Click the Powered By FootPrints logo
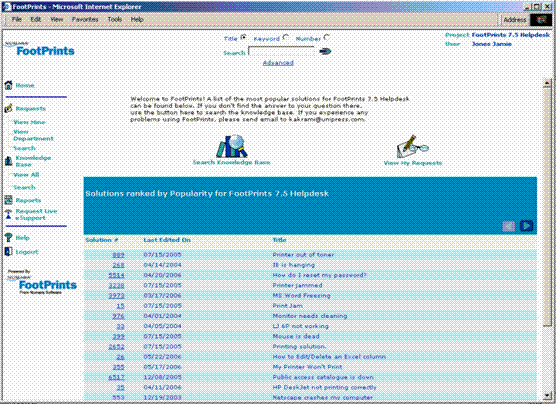The image size is (556, 404). [42, 282]
